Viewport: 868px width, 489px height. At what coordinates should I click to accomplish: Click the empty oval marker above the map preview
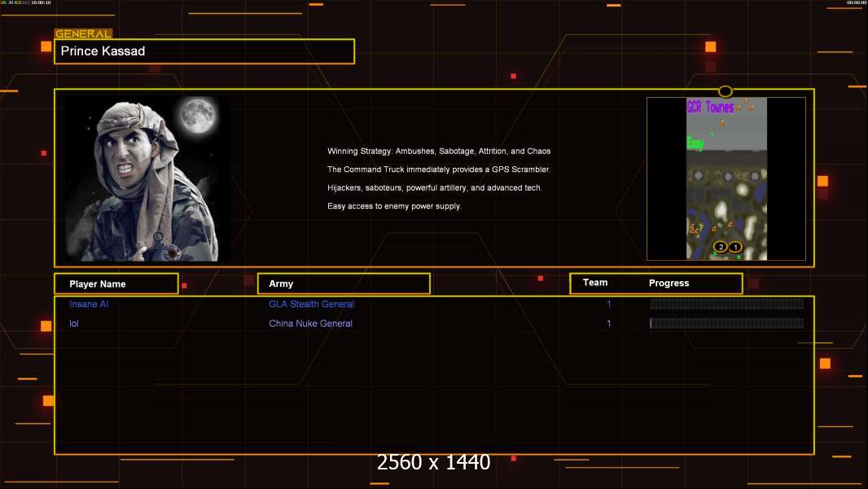[726, 91]
